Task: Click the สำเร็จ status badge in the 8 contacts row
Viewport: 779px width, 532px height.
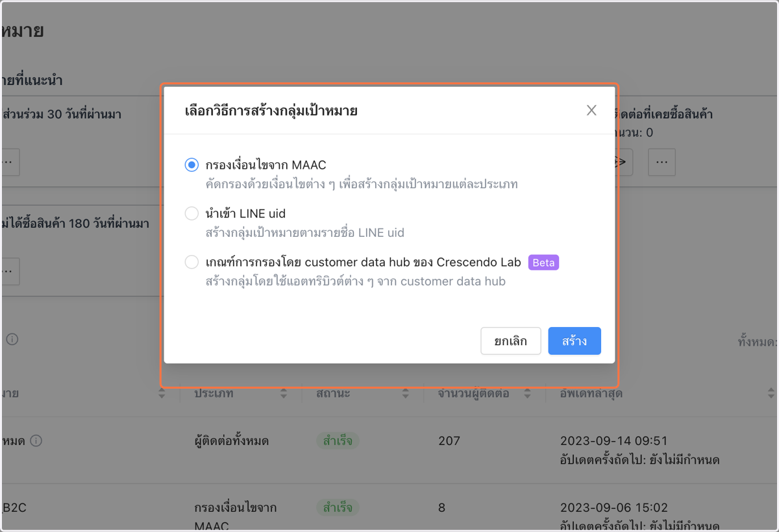Action: pyautogui.click(x=338, y=507)
